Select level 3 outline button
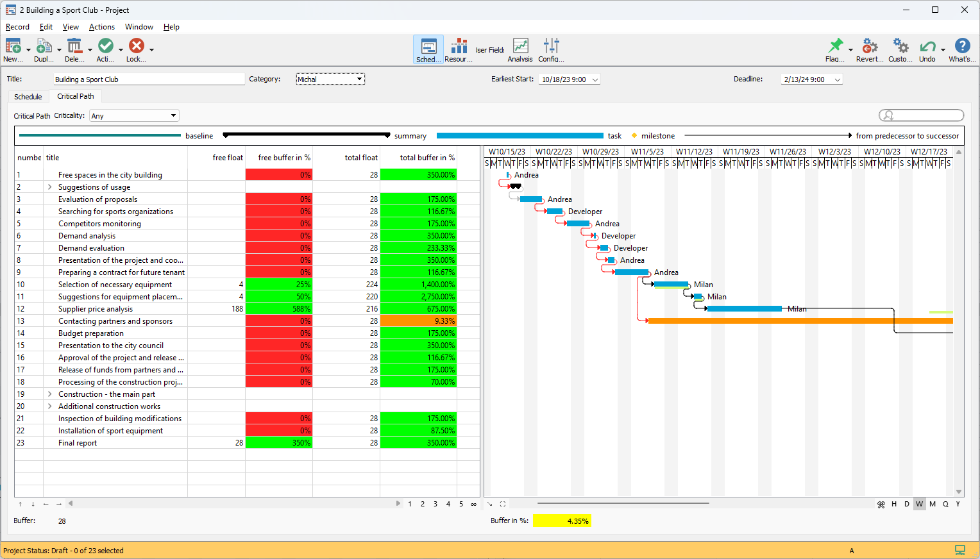The image size is (980, 559). [x=435, y=504]
